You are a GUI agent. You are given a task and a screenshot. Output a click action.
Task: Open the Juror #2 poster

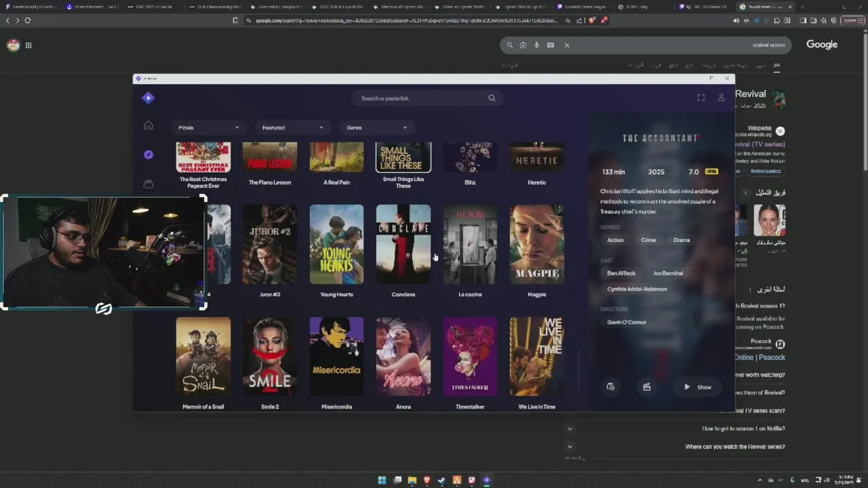click(270, 244)
